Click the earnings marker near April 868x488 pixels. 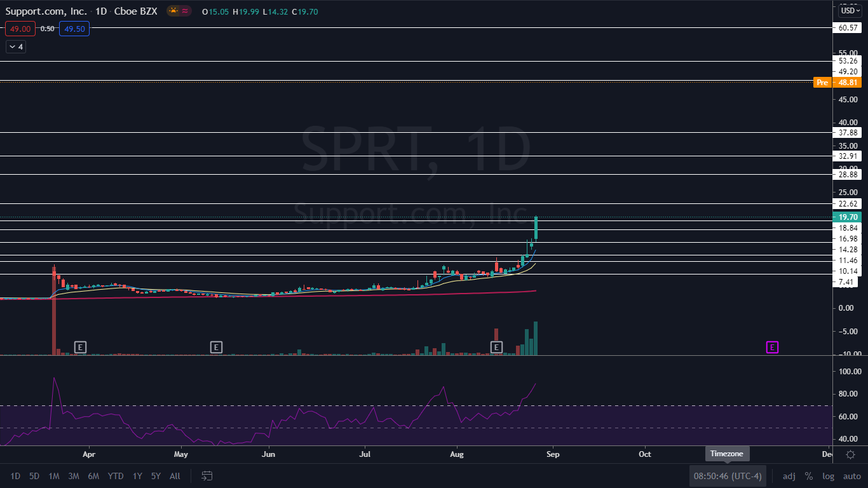pyautogui.click(x=80, y=347)
